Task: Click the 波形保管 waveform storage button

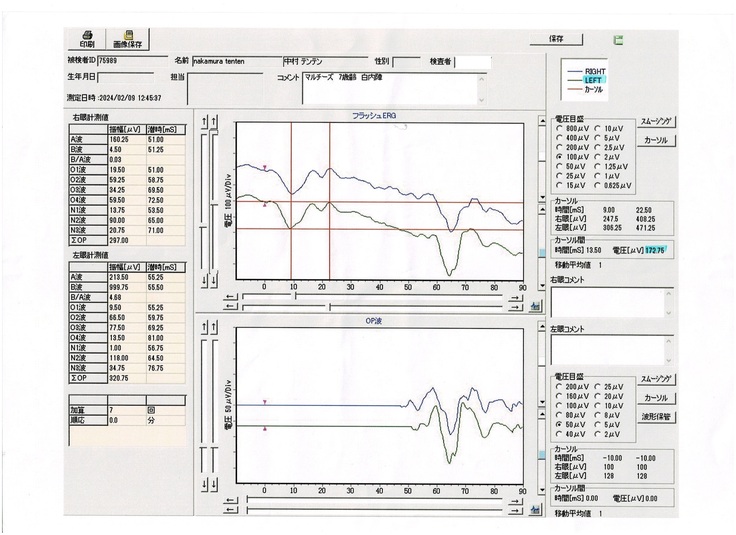Action: [x=657, y=415]
